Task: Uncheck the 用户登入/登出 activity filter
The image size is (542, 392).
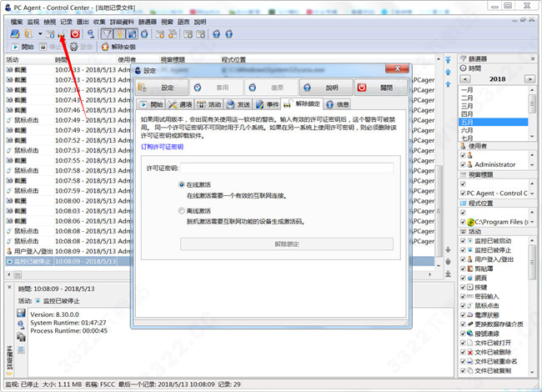Action: point(463,259)
